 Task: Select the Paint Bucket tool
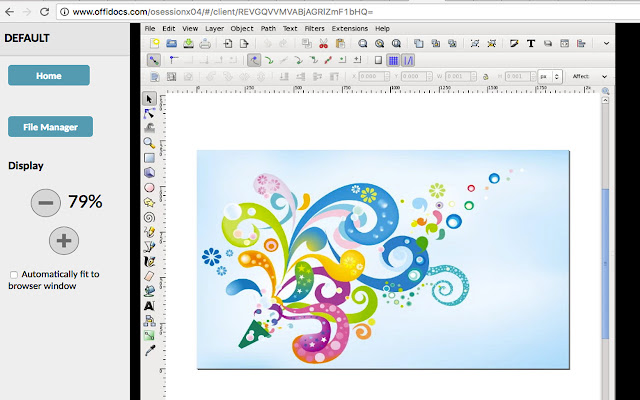pos(149,291)
